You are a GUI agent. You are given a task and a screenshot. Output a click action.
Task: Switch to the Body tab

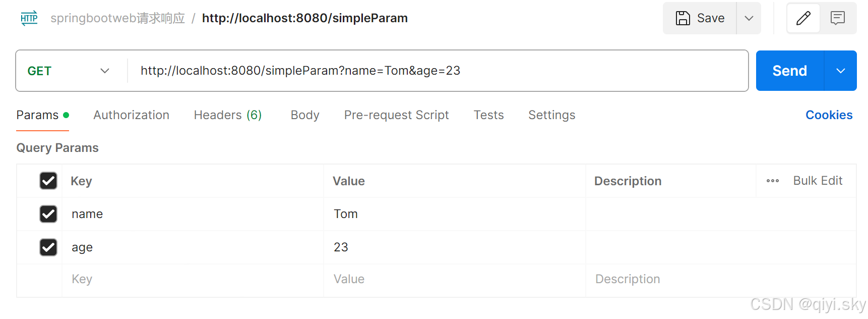point(305,115)
